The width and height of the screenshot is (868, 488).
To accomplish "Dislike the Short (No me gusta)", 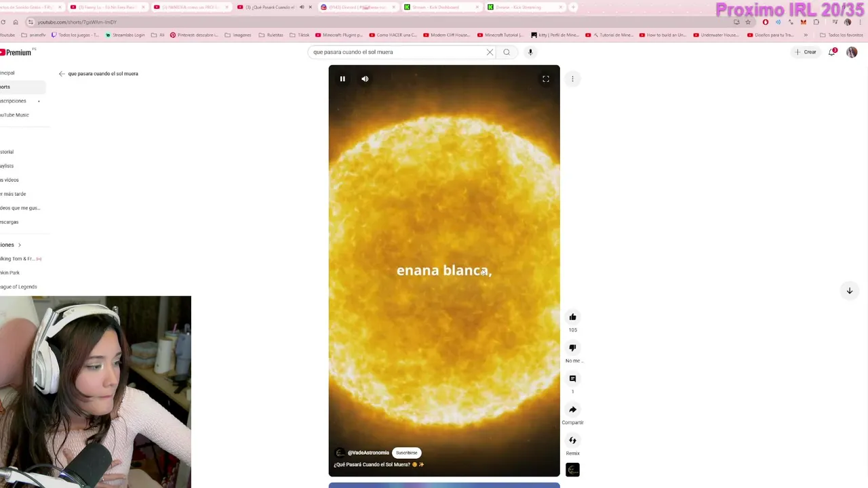I will click(x=572, y=348).
